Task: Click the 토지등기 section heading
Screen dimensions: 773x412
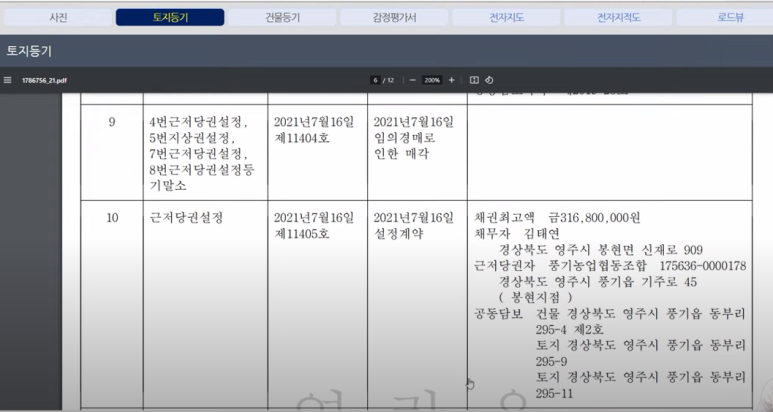Action: click(29, 51)
